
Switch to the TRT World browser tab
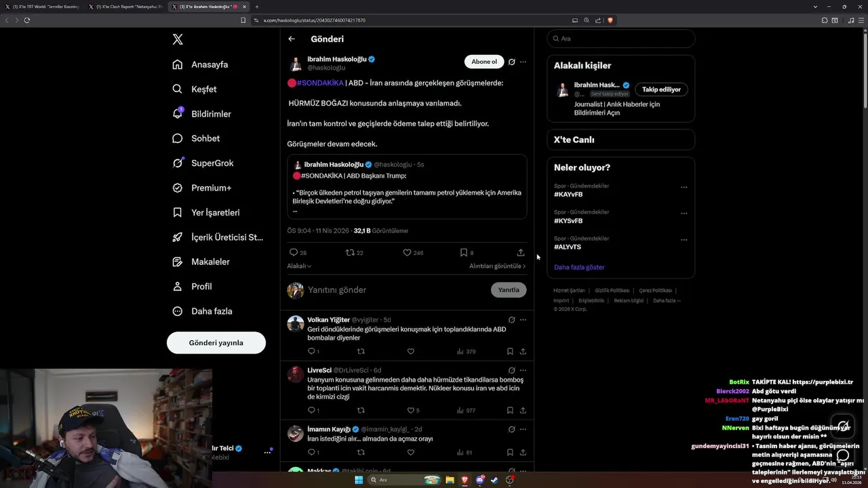tap(42, 7)
